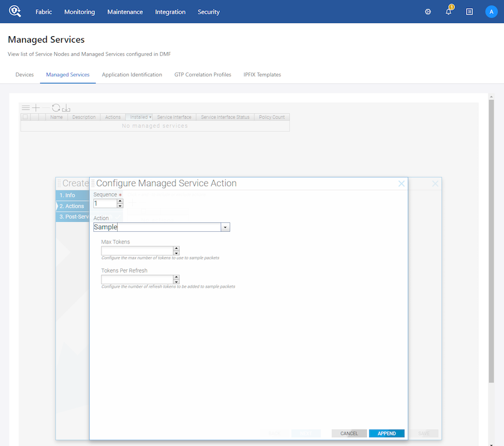Decrease the Sequence value
Viewport: 504px width, 446px height.
[x=120, y=206]
